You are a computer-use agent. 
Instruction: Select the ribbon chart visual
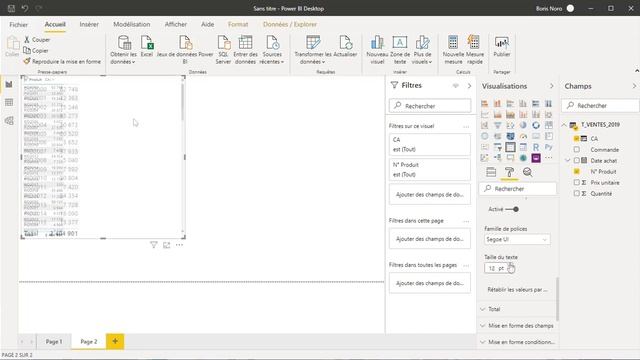(549, 115)
